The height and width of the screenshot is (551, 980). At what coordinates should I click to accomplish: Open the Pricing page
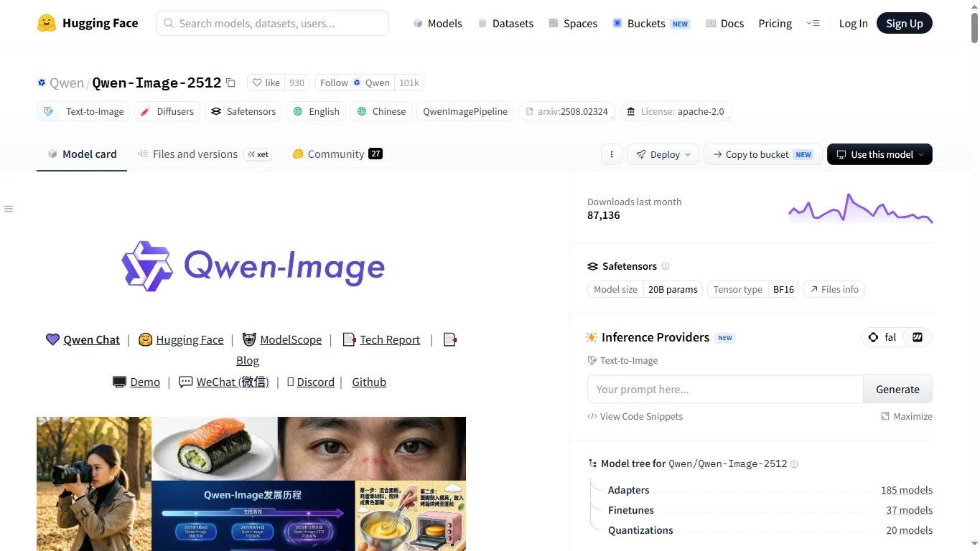point(775,23)
